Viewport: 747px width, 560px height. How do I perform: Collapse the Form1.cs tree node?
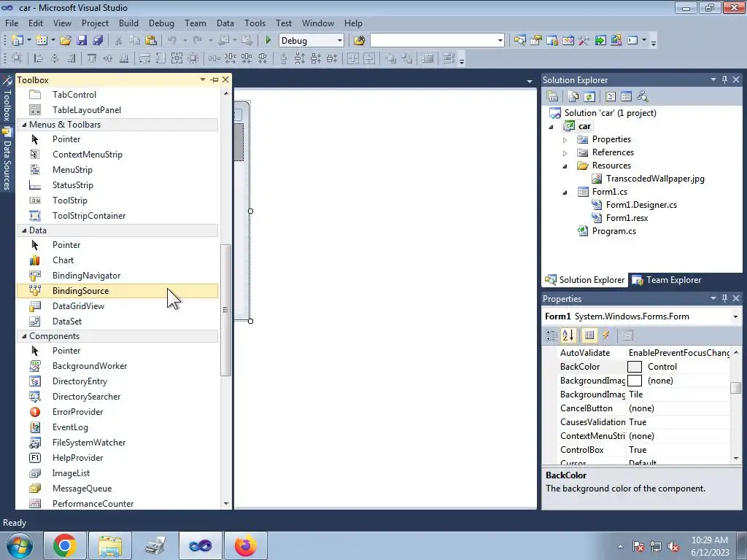pos(565,192)
